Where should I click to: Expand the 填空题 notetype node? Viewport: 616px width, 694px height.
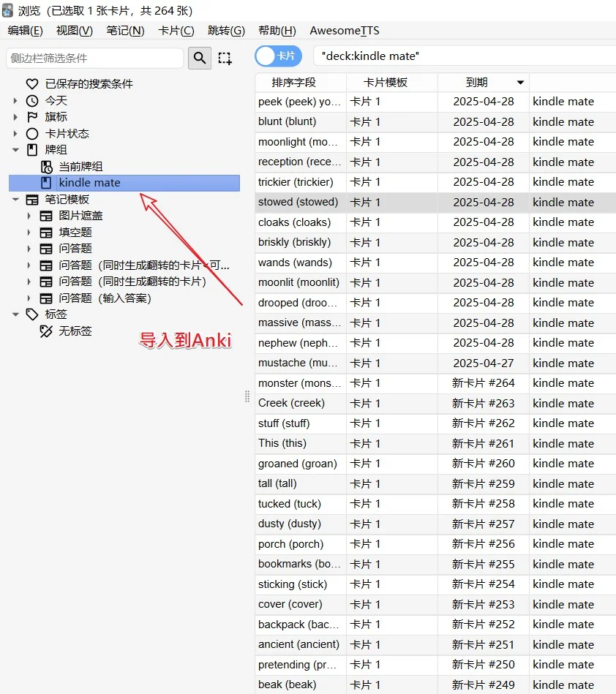[x=29, y=233]
